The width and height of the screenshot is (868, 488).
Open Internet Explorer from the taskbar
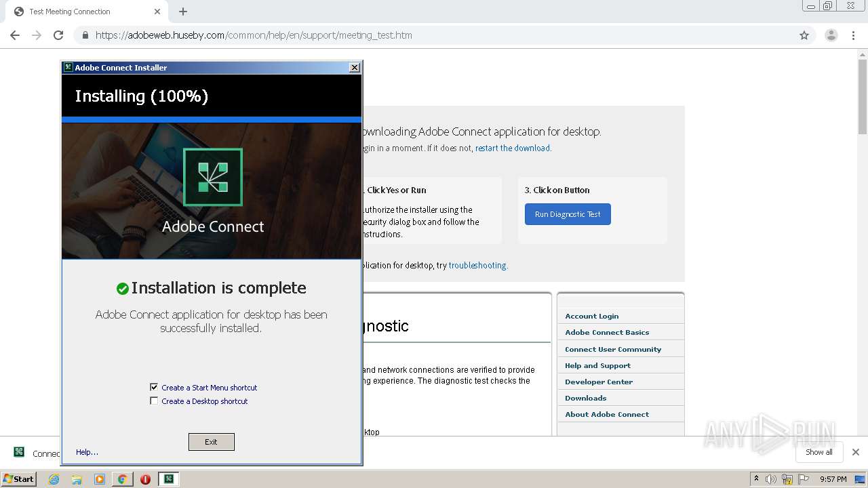[54, 479]
